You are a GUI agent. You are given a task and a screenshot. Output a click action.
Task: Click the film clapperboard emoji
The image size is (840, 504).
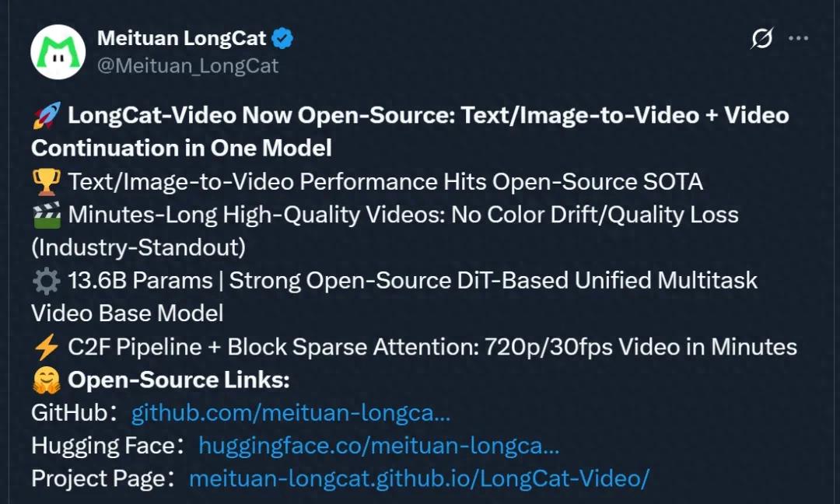point(47,214)
